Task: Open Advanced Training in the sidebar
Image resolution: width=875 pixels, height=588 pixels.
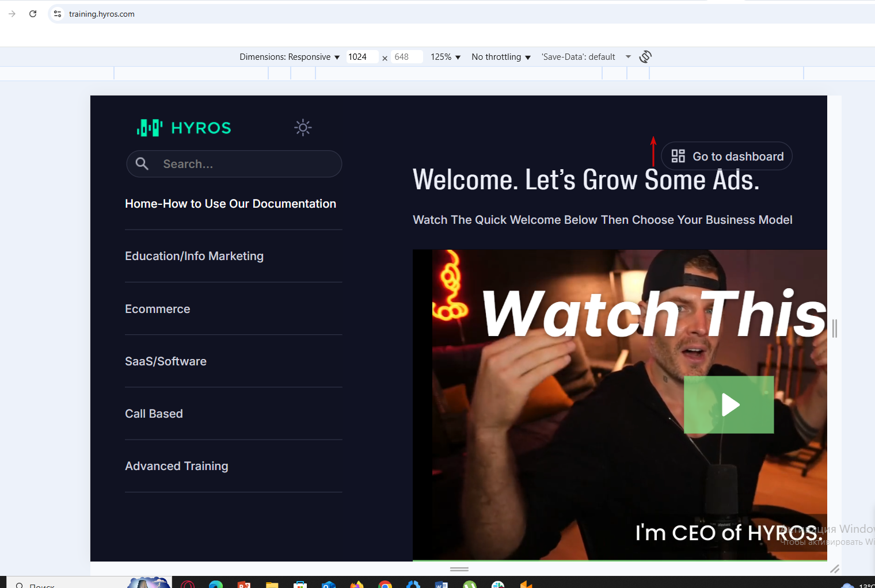Action: [x=176, y=466]
